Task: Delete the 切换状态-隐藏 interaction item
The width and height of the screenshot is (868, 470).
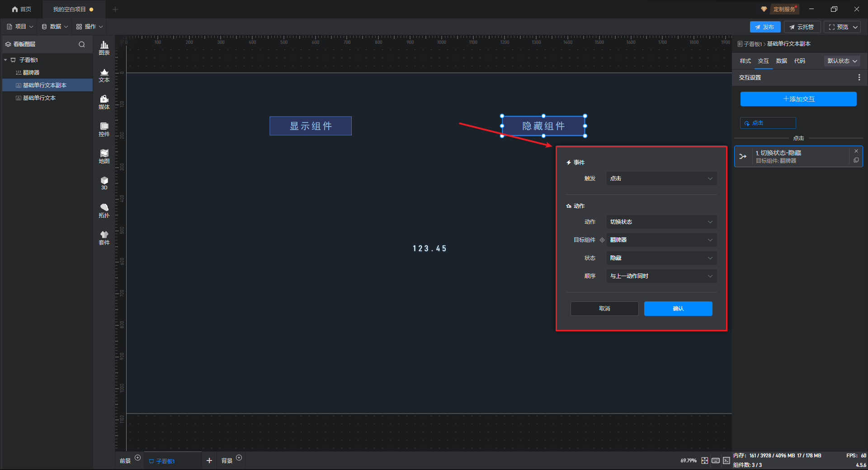Action: point(856,151)
